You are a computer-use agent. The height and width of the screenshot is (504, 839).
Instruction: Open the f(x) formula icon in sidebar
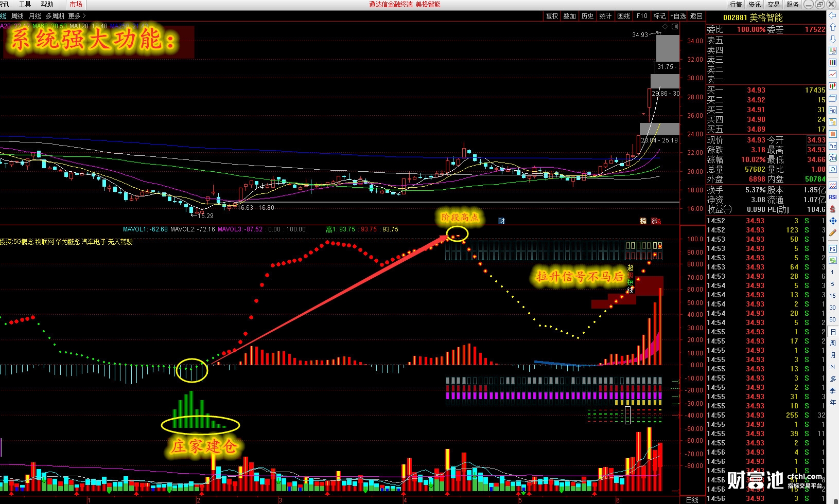pos(832,158)
